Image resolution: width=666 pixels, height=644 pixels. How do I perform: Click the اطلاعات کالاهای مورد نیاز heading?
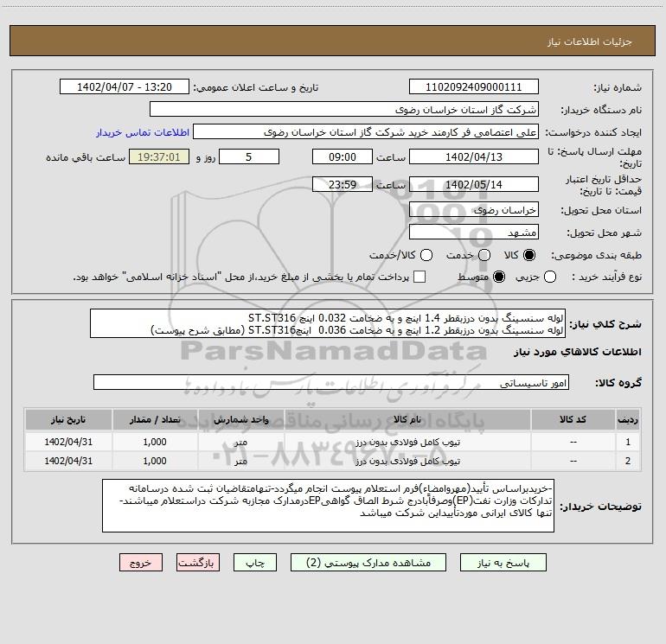tap(578, 352)
